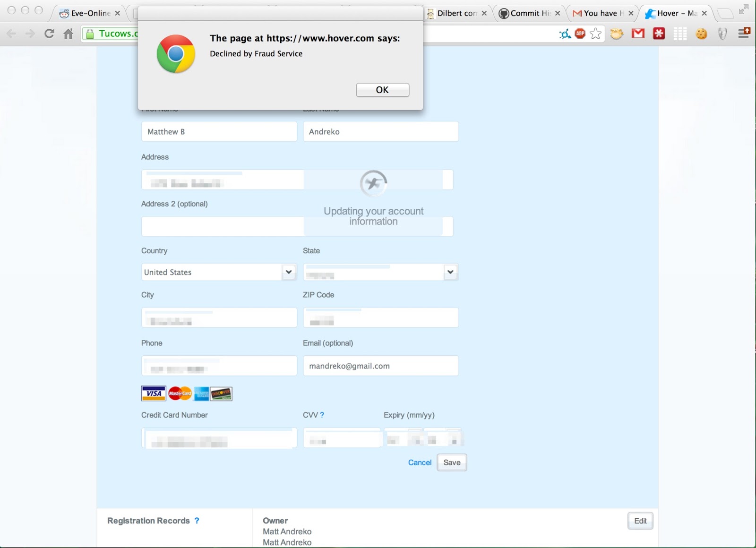Click the ZIP Code input field

pyautogui.click(x=381, y=317)
